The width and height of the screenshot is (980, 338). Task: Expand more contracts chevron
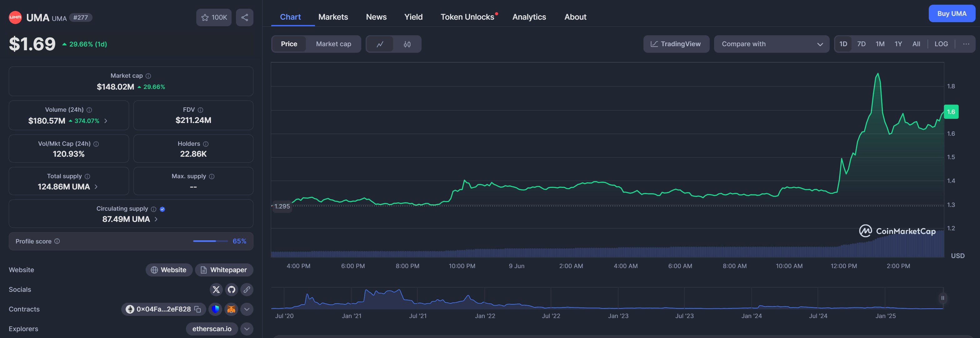pos(247,309)
